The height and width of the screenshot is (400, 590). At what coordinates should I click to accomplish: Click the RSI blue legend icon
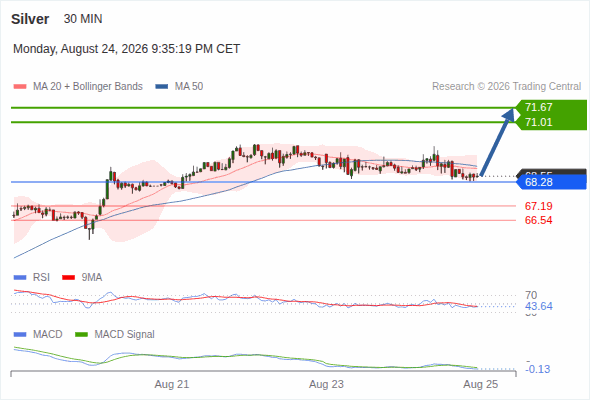click(x=20, y=278)
